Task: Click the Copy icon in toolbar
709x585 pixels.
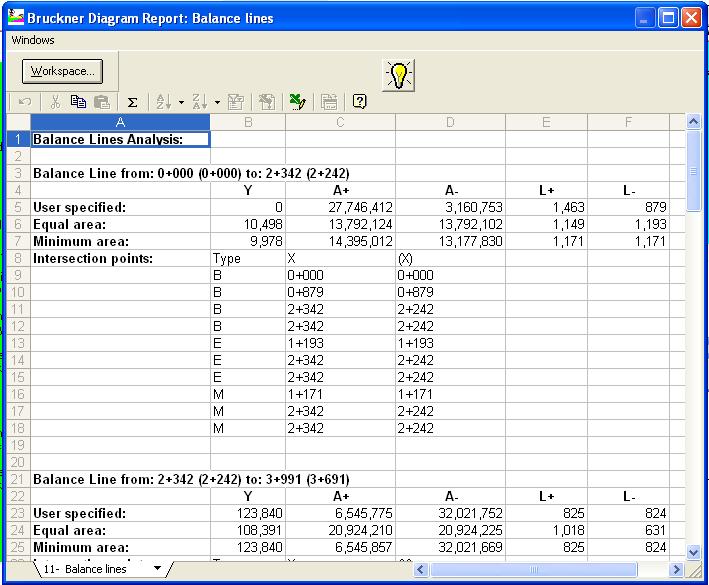Action: pyautogui.click(x=78, y=102)
